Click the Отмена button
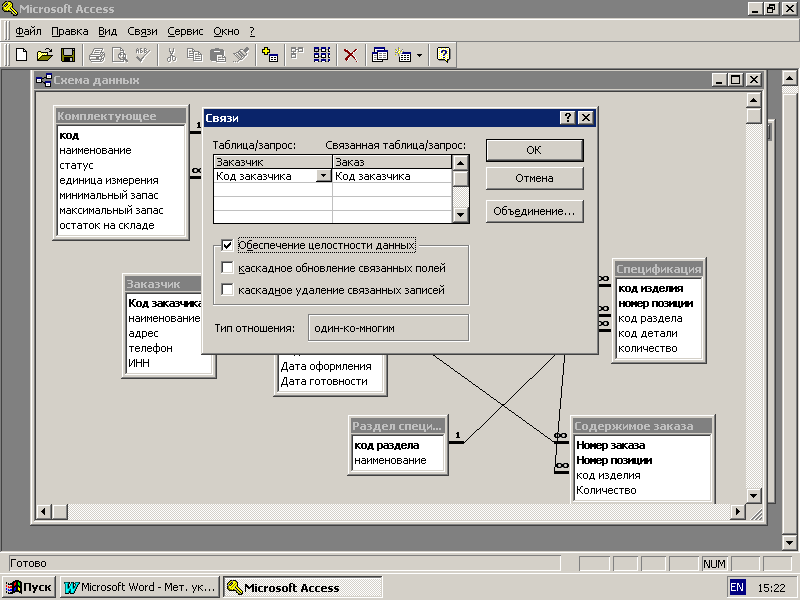This screenshot has height=600, width=800. pyautogui.click(x=534, y=179)
